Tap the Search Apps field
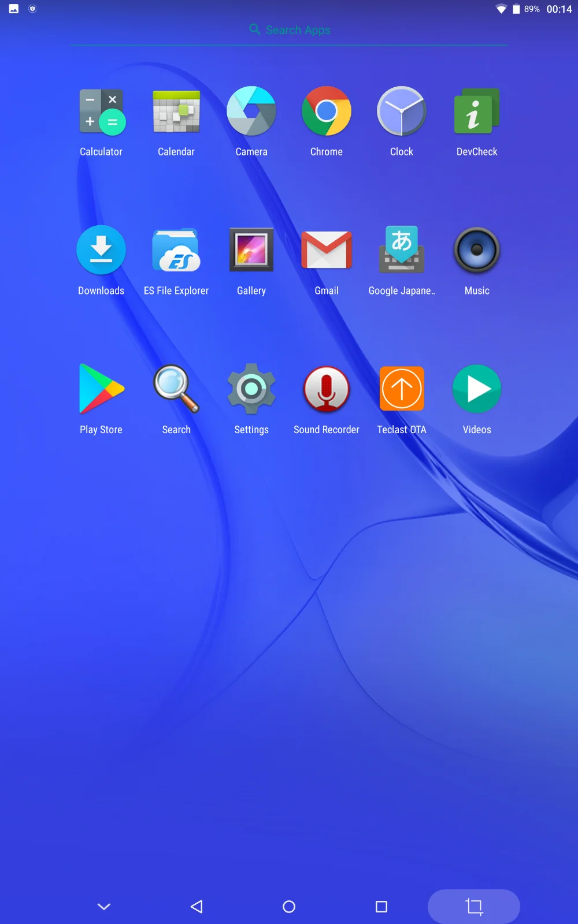Screen dimensions: 578x924 (289, 30)
